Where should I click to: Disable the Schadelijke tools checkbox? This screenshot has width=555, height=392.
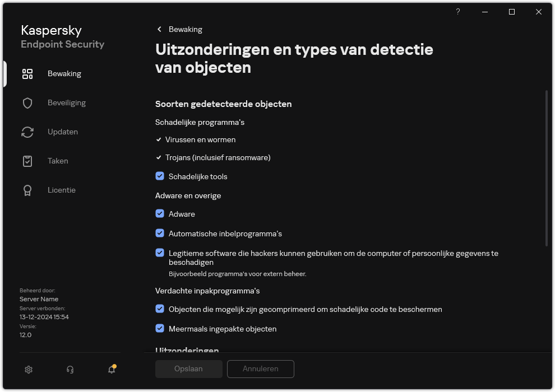[160, 176]
